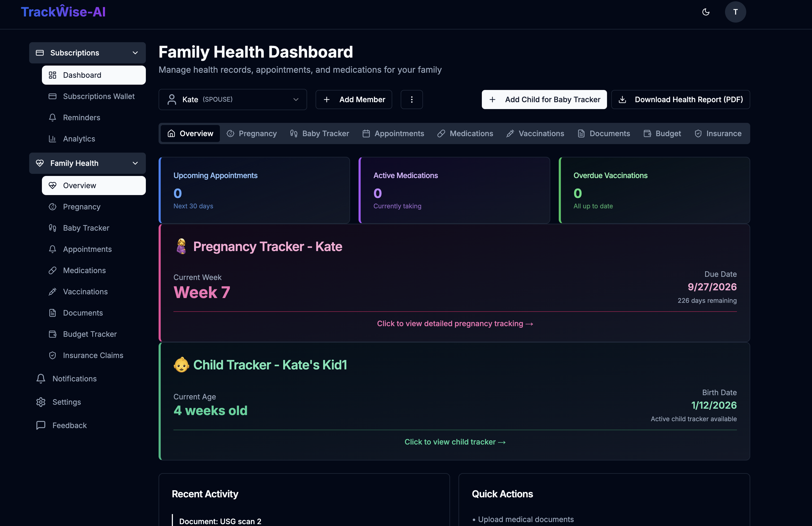Open the Baby Tracker section from sidebar
Image resolution: width=812 pixels, height=526 pixels.
point(86,228)
